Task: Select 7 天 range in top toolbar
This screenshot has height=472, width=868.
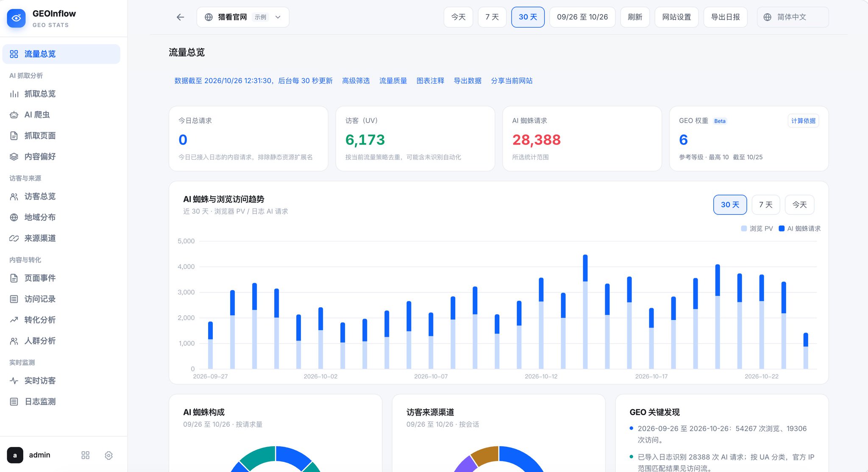Action: pos(492,17)
